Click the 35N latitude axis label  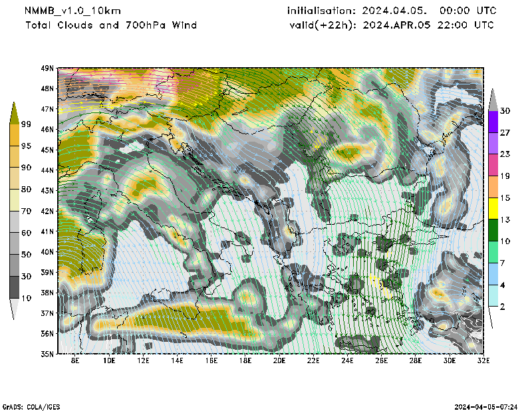[x=48, y=354]
